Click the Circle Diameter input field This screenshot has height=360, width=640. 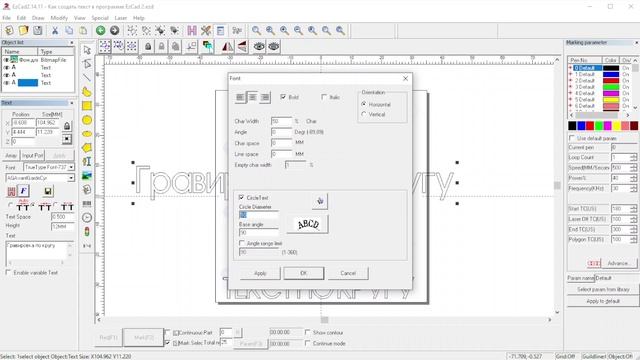pyautogui.click(x=258, y=215)
